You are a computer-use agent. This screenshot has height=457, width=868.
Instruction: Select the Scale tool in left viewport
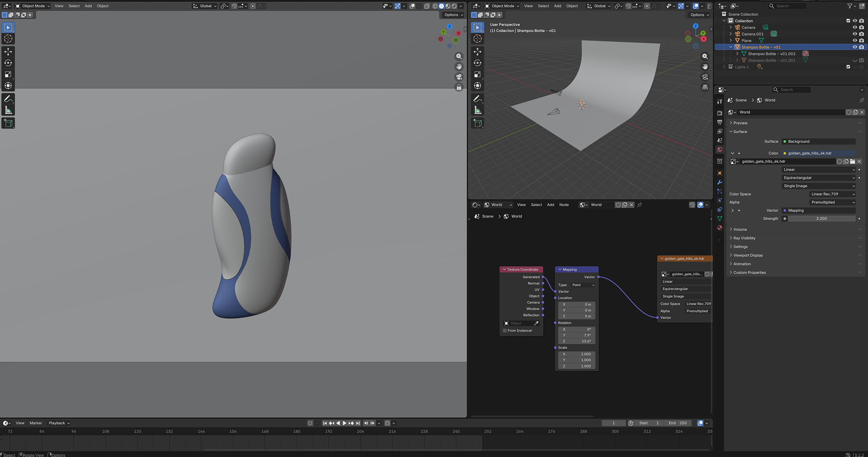coord(8,74)
